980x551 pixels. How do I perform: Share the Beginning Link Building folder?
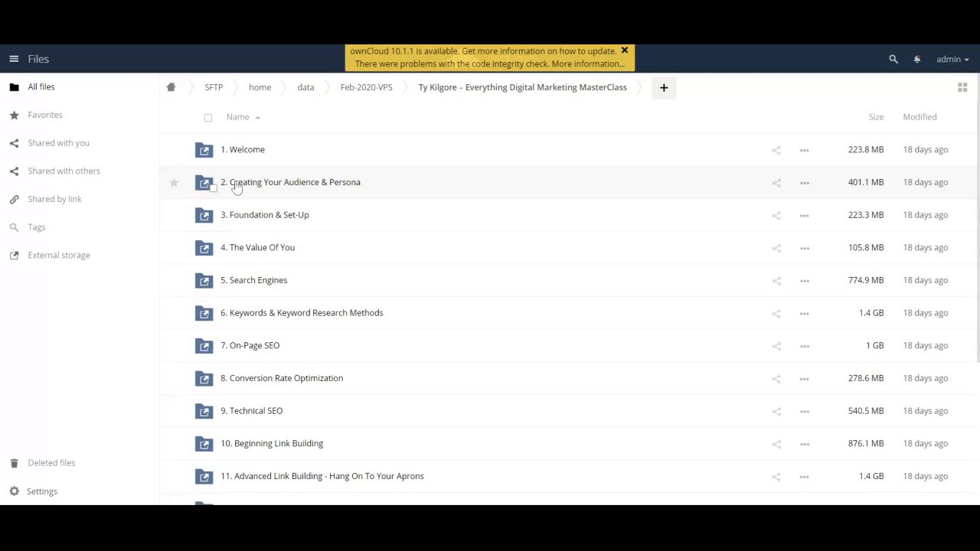pyautogui.click(x=776, y=444)
